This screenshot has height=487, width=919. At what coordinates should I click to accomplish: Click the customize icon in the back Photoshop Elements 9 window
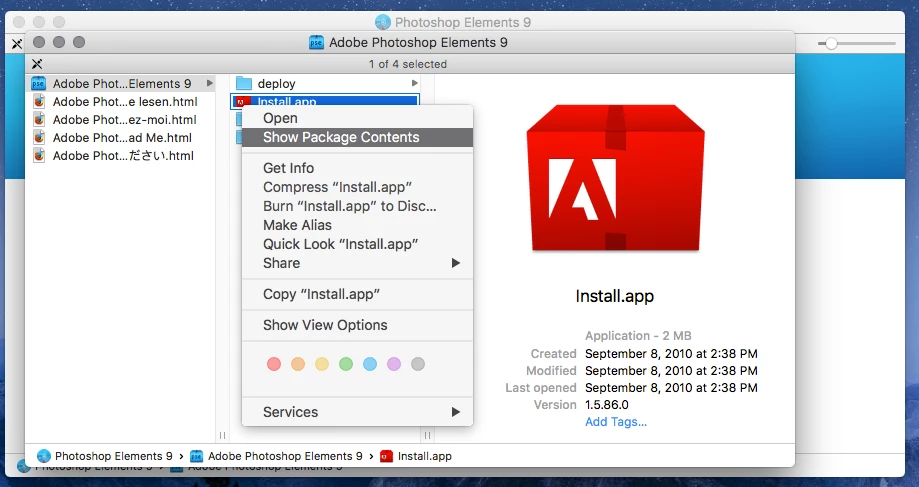click(x=16, y=43)
